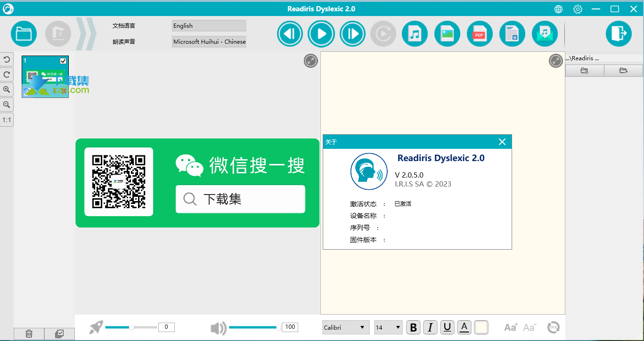
Task: Uncheck the page 1 thumbnail checkbox
Action: pos(63,61)
